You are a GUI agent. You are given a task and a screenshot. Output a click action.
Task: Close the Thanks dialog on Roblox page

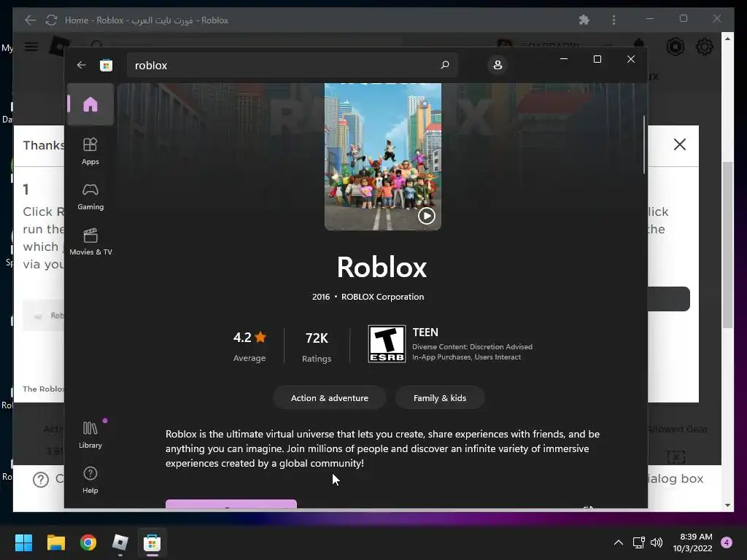click(x=679, y=144)
